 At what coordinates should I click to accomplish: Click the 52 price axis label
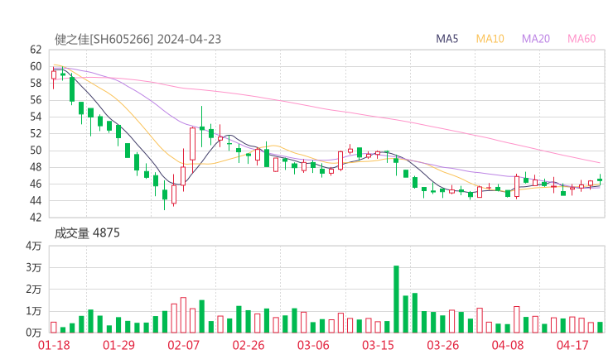pyautogui.click(x=36, y=133)
